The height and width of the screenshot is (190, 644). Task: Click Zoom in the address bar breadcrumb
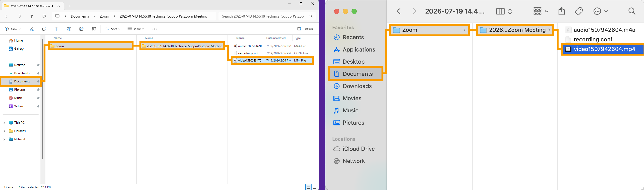tap(104, 16)
